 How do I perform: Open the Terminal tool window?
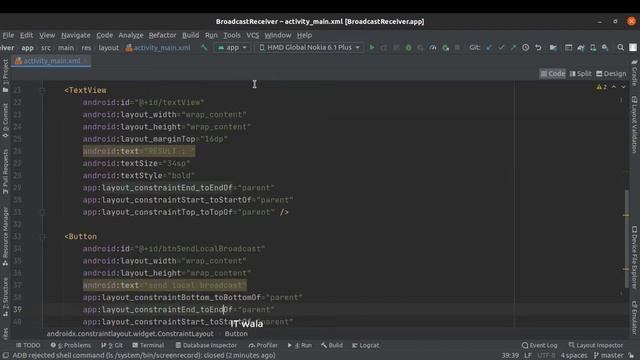click(x=148, y=345)
